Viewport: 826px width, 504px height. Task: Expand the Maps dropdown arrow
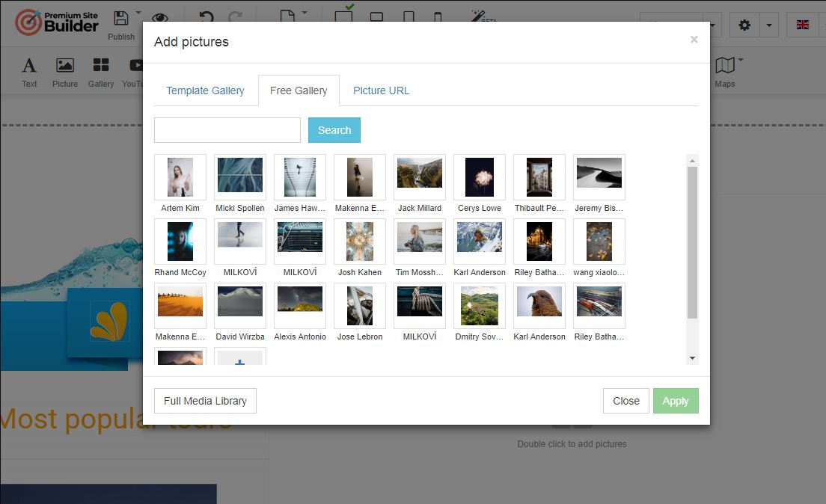click(741, 60)
